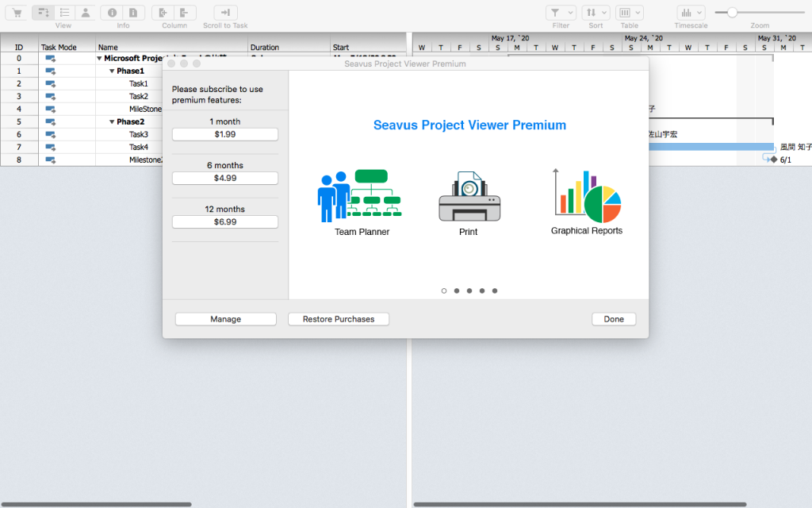The height and width of the screenshot is (508, 812).
Task: Click the remove column icon
Action: [x=185, y=13]
